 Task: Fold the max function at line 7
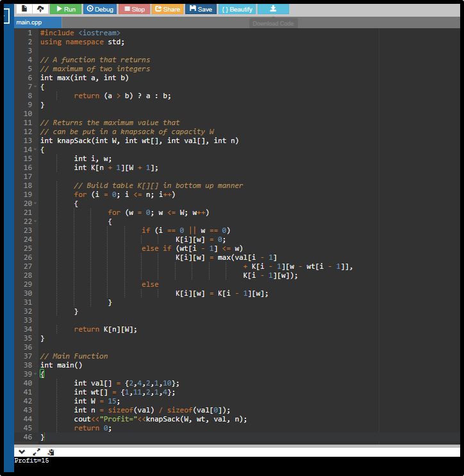[x=35, y=87]
